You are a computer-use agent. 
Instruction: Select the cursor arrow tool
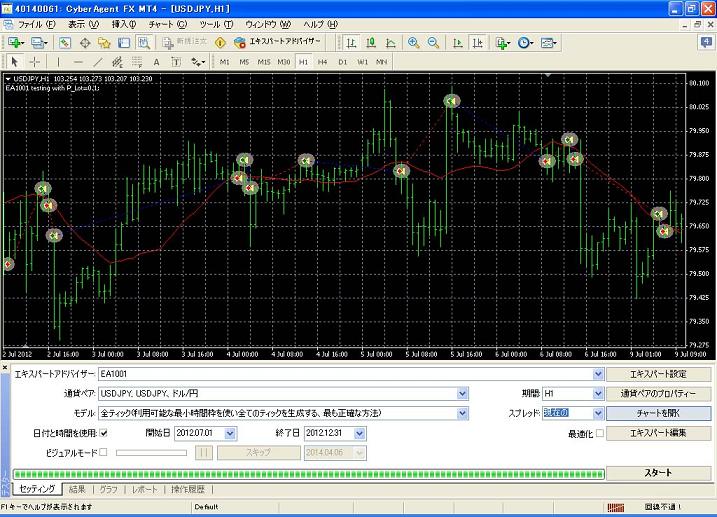coord(14,62)
